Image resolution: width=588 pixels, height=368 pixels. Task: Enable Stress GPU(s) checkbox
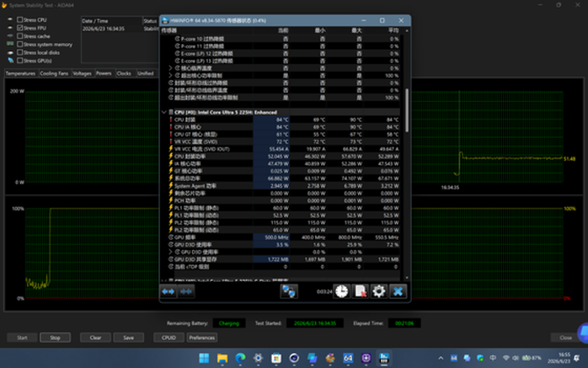(x=20, y=61)
